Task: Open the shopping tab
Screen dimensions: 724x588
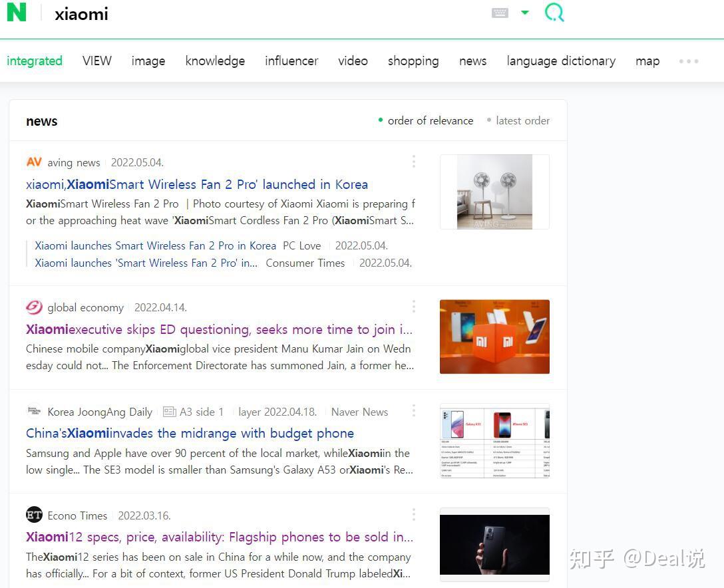Action: [x=413, y=61]
